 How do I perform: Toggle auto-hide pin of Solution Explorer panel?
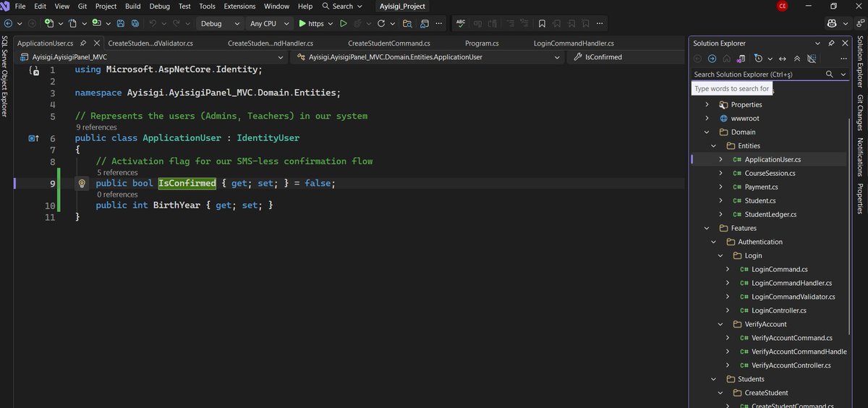(x=831, y=43)
